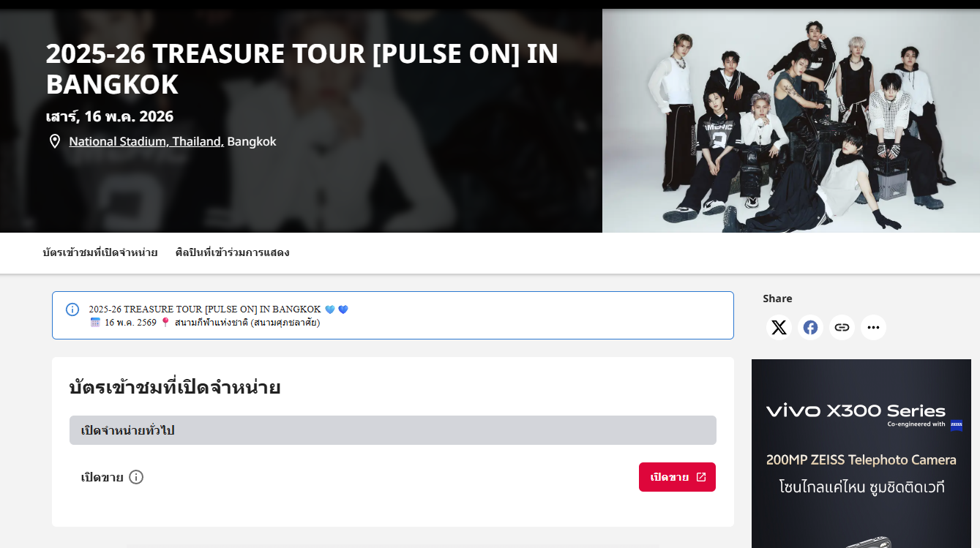Open the ศิลปินที่เข้าร่วมการแสดง tab
The height and width of the screenshot is (548, 980).
(232, 252)
